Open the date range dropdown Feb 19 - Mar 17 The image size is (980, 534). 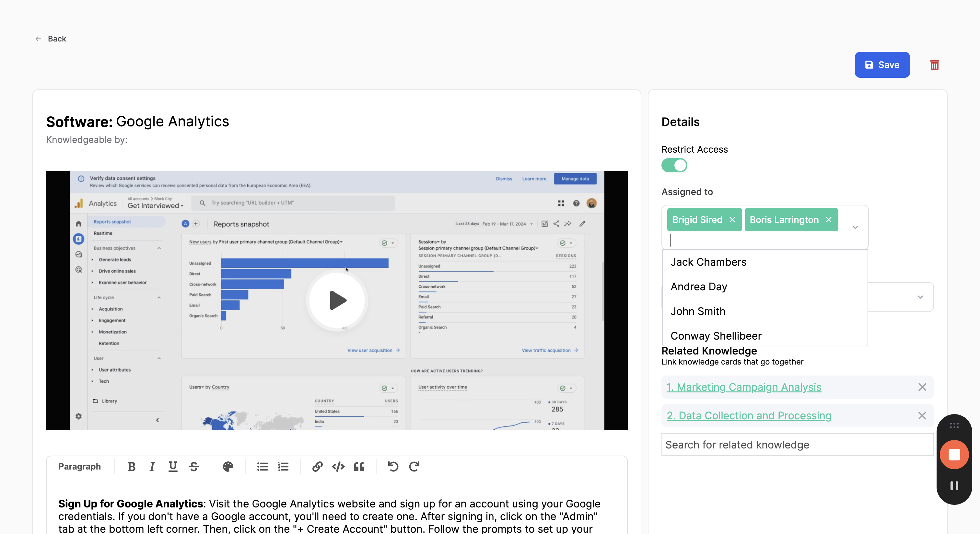pyautogui.click(x=507, y=224)
